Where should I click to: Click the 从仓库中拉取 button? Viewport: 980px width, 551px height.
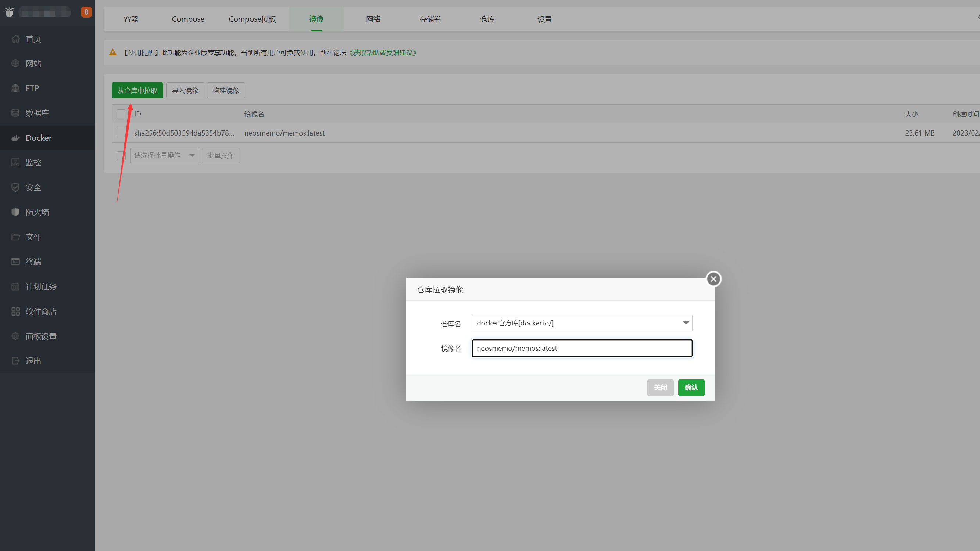[137, 90]
